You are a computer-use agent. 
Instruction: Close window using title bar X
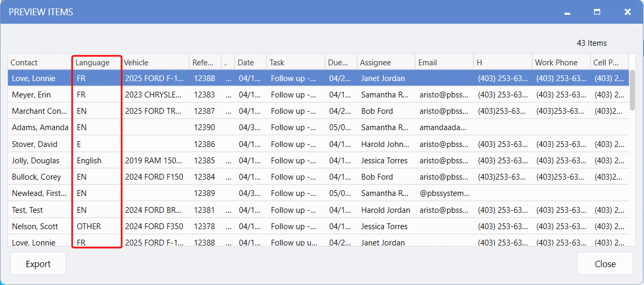point(627,12)
